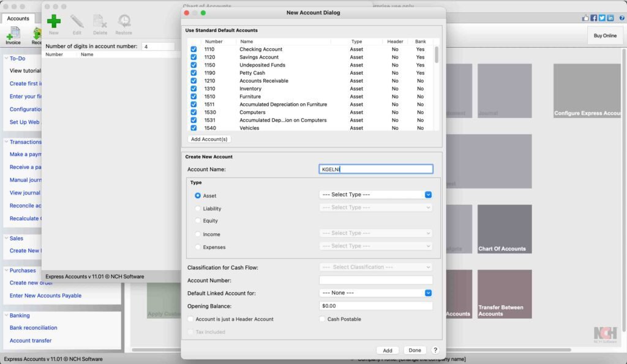Viewport: 627px width, 364px height.
Task: Enable 'Account is just a Header Account'
Action: point(191,319)
